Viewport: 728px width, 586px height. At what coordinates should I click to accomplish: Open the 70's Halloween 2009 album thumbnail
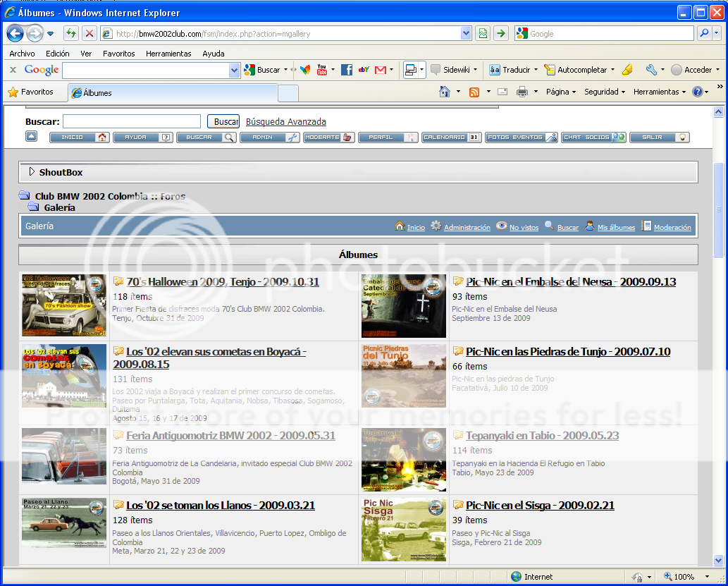coord(64,305)
